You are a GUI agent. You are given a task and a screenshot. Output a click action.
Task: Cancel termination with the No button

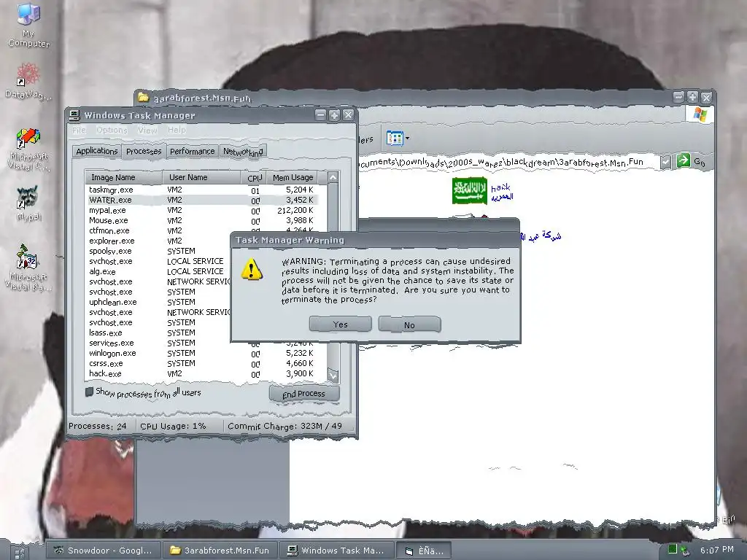coord(409,324)
